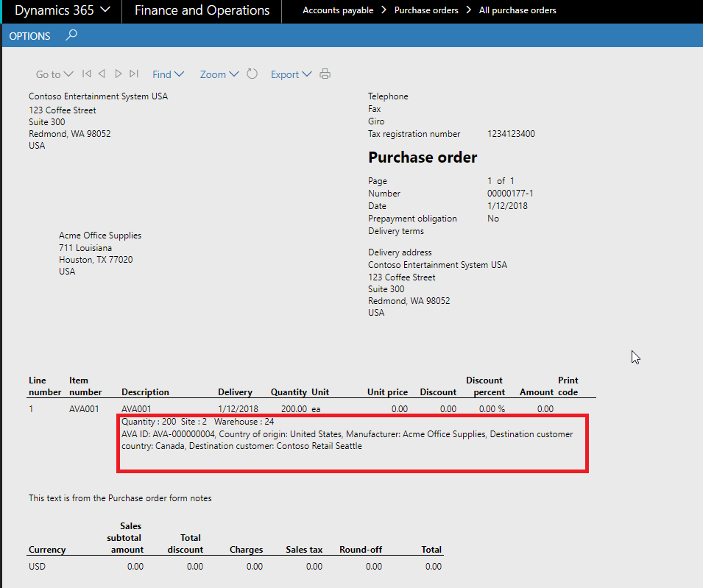The width and height of the screenshot is (703, 588).
Task: Jump to the last page of the report
Action: [134, 74]
